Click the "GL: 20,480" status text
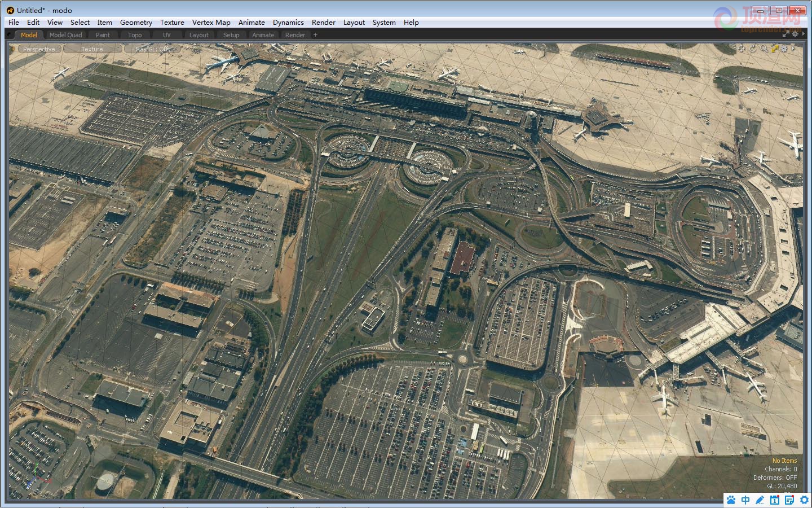This screenshot has height=508, width=812. click(x=782, y=486)
